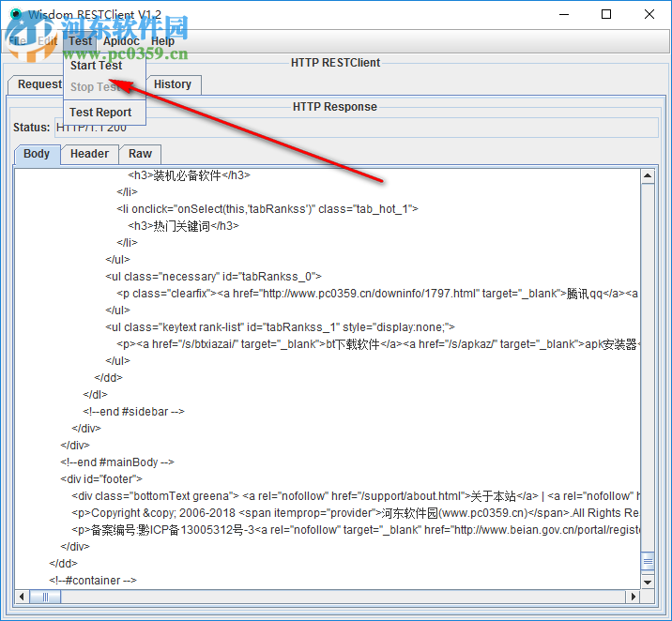Click the line '<!--#container -->'
Screen dimensions: 672x621
[x=93, y=581]
